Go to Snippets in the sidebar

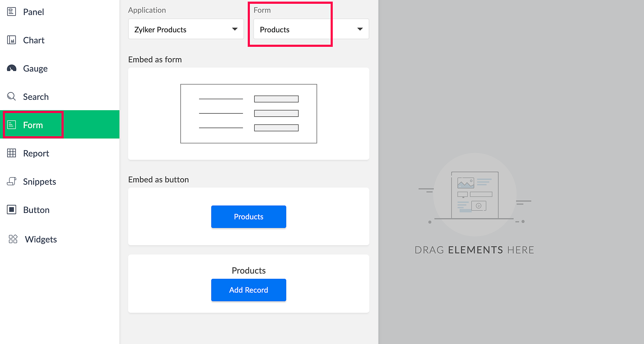pos(40,182)
